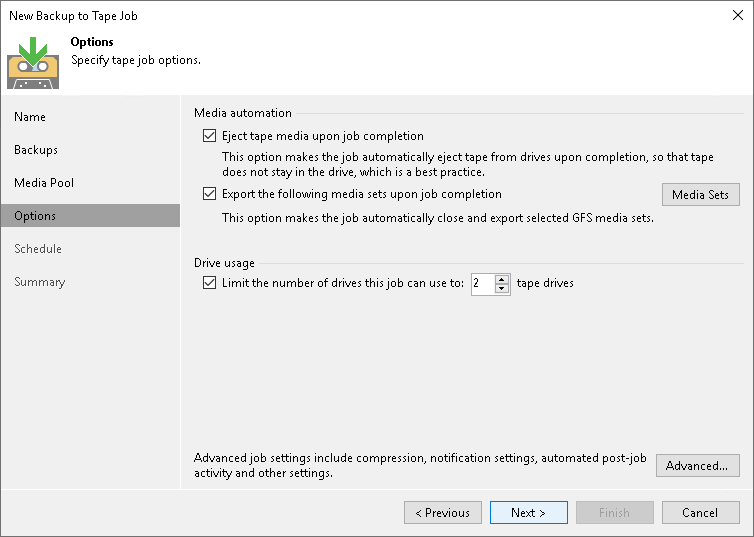Increase the tape drives count

[x=502, y=279]
